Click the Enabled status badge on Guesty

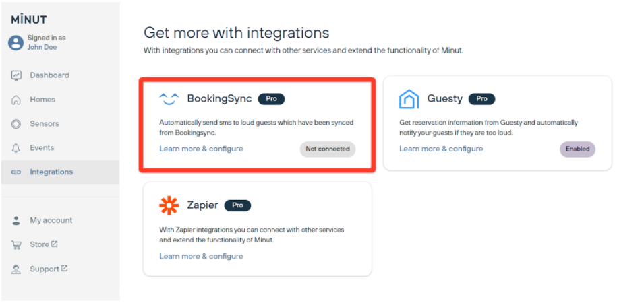[x=577, y=149]
